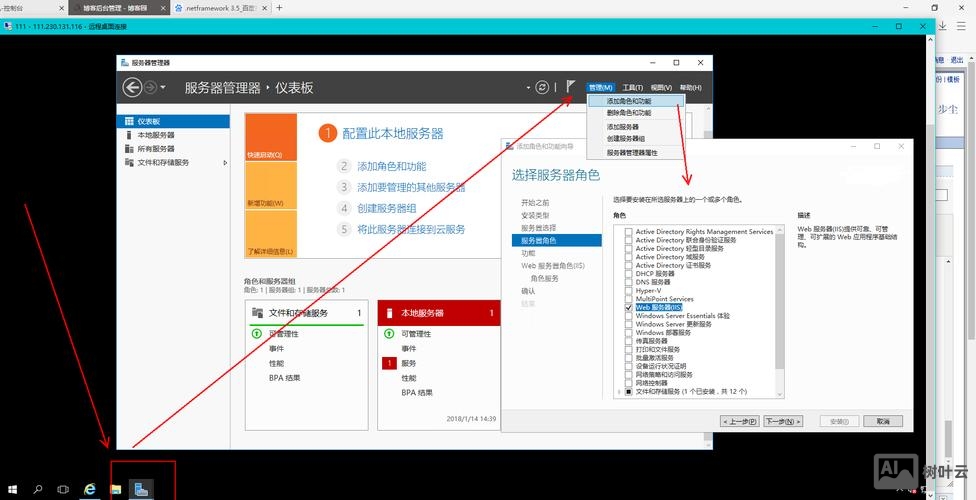Open the navigation history dropdown beside forward arrow
This screenshot has width=976, height=500.
(163, 88)
